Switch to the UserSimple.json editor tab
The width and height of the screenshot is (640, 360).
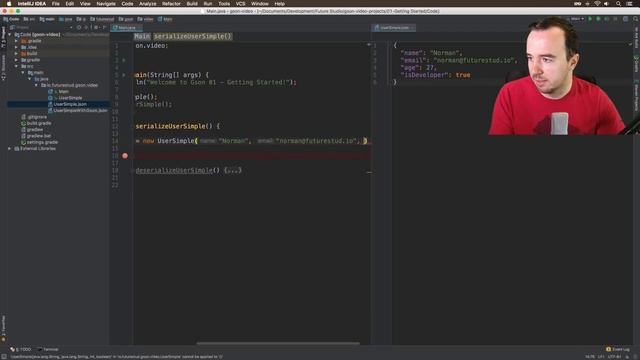point(394,28)
